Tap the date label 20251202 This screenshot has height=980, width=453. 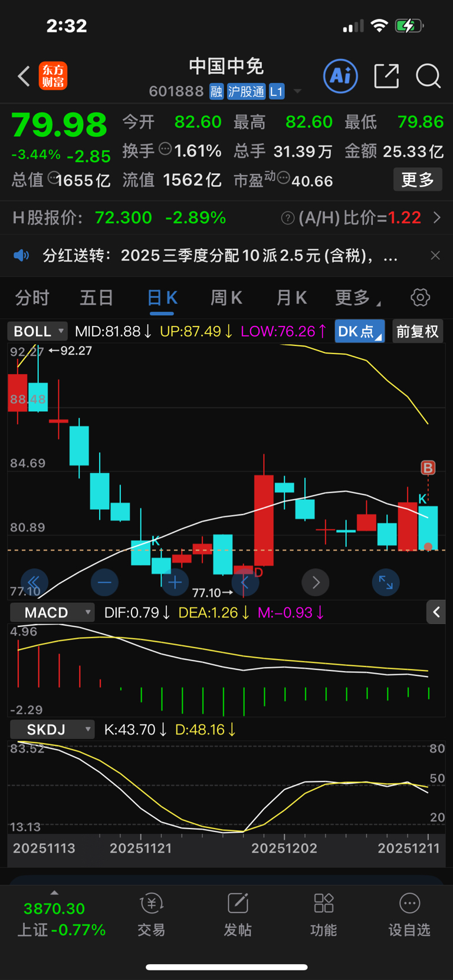284,848
